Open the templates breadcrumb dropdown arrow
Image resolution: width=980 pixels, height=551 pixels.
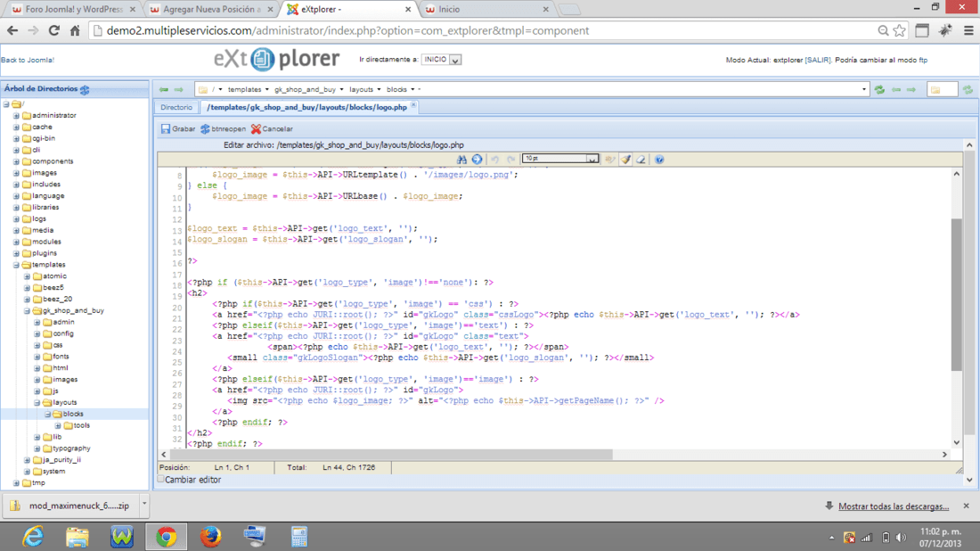267,89
